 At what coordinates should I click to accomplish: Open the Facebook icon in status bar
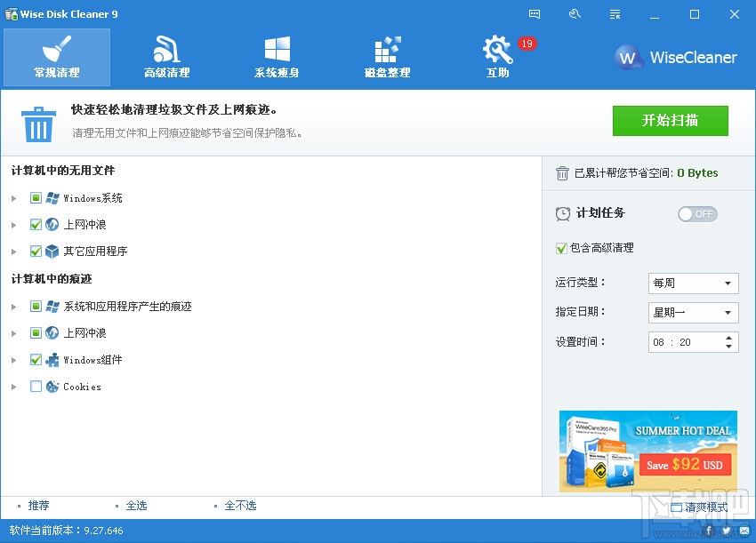pyautogui.click(x=709, y=531)
